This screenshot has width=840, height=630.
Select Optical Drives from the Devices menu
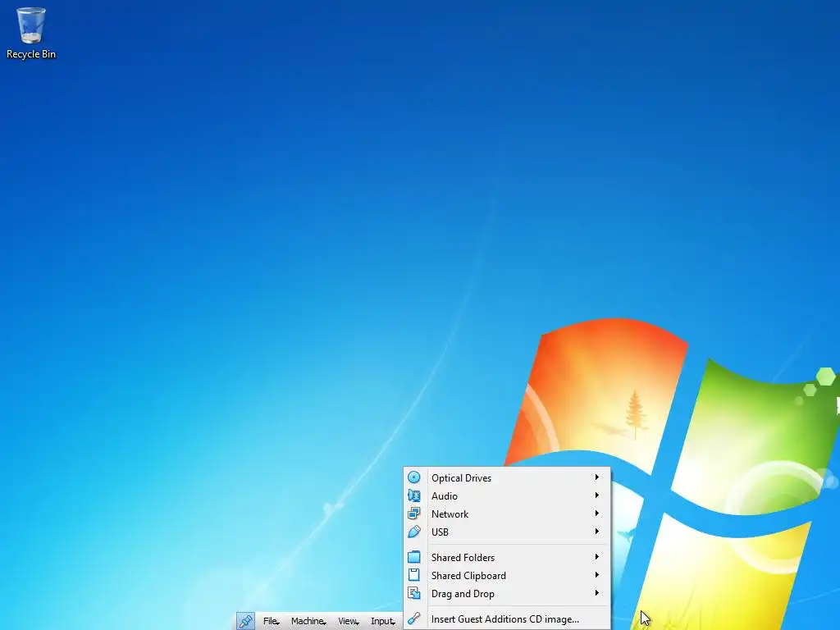[x=507, y=477]
